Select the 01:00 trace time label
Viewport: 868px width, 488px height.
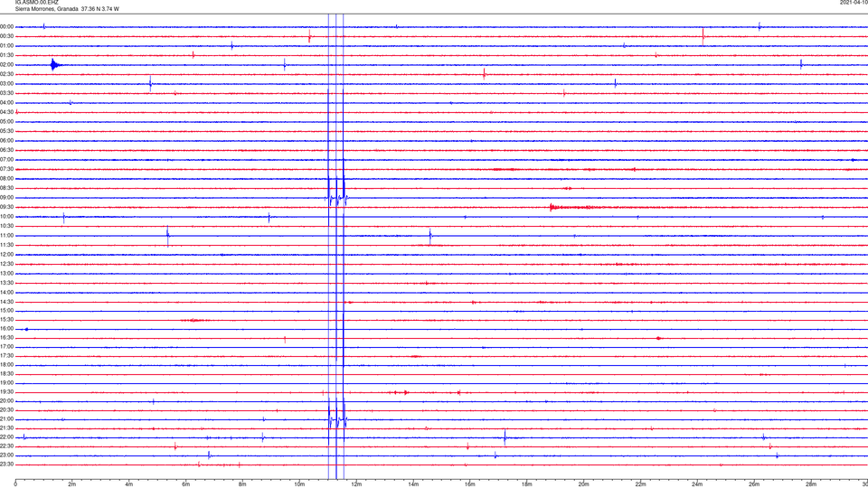(x=7, y=46)
